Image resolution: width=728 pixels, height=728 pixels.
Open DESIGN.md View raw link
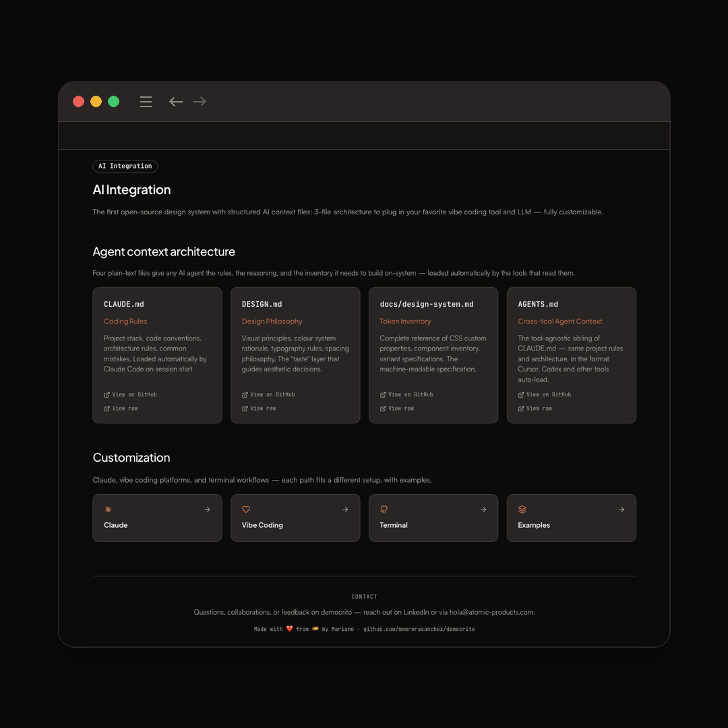click(259, 408)
